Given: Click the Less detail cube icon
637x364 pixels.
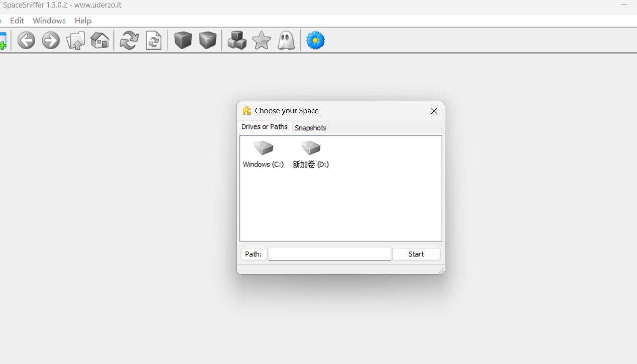Looking at the screenshot, I should click(x=183, y=40).
